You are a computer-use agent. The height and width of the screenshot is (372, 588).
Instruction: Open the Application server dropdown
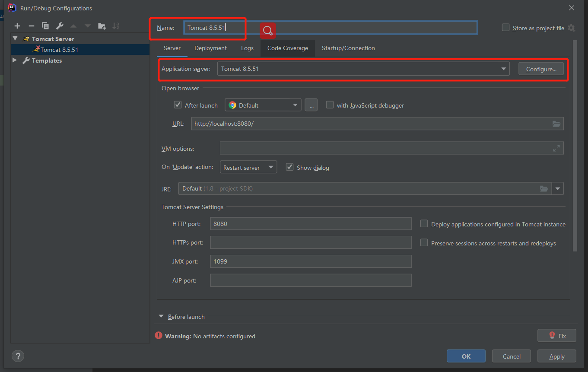363,69
